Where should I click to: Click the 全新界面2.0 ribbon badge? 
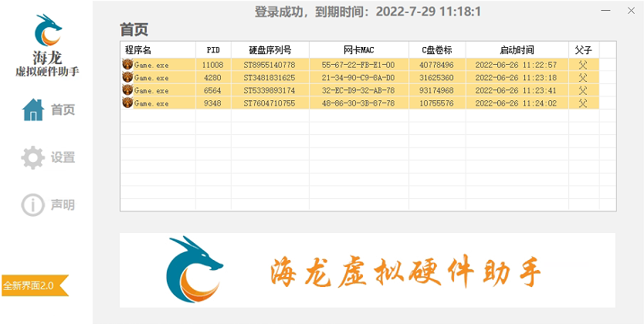point(36,285)
